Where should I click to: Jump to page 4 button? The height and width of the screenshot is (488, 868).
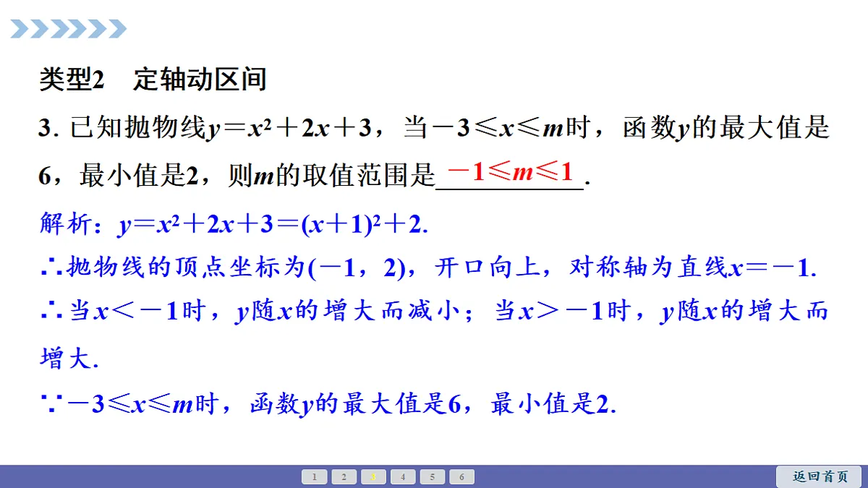pyautogui.click(x=403, y=477)
